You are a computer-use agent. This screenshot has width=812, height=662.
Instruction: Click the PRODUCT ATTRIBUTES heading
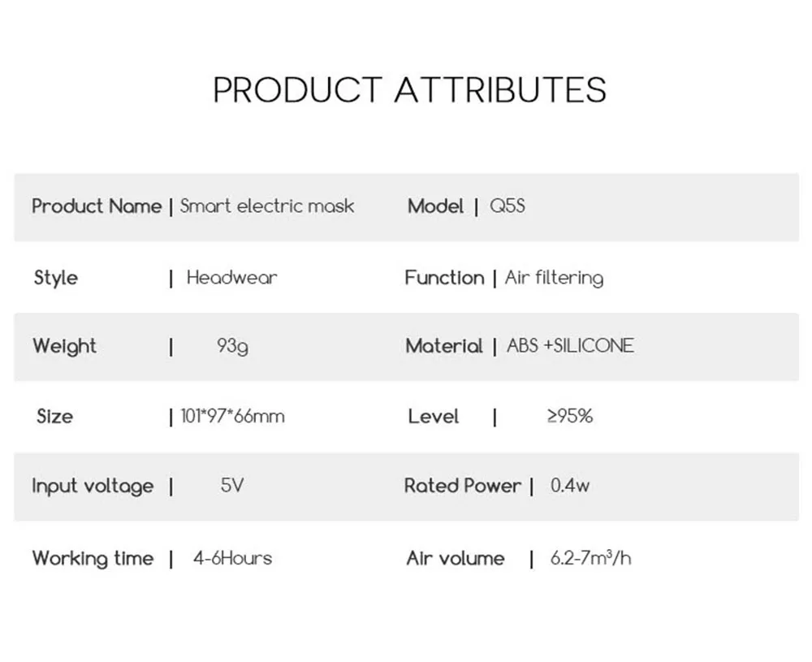(409, 90)
